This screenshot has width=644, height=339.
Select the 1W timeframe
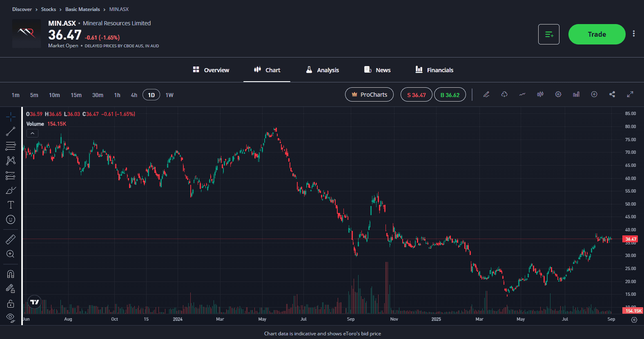169,95
